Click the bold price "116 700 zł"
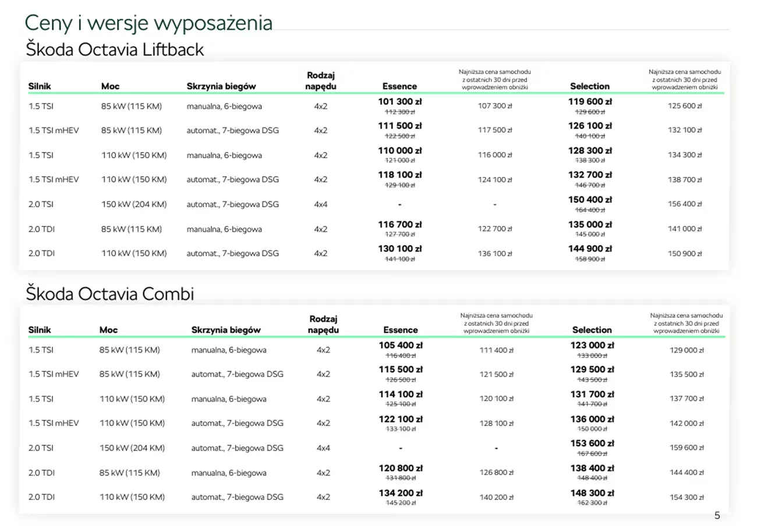757x532 pixels. pyautogui.click(x=399, y=224)
